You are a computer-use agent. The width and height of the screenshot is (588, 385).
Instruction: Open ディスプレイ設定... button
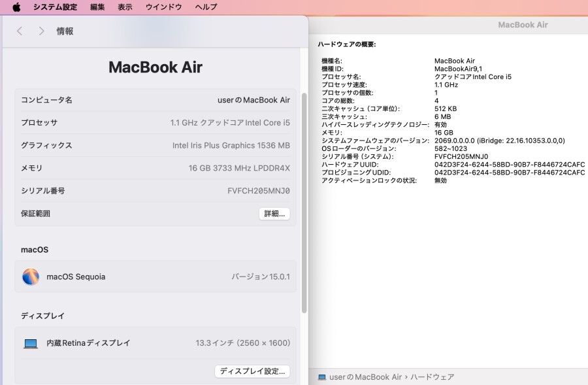coord(252,371)
